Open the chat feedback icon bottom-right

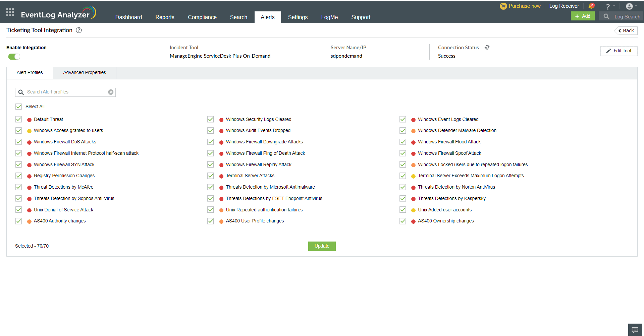point(635,330)
